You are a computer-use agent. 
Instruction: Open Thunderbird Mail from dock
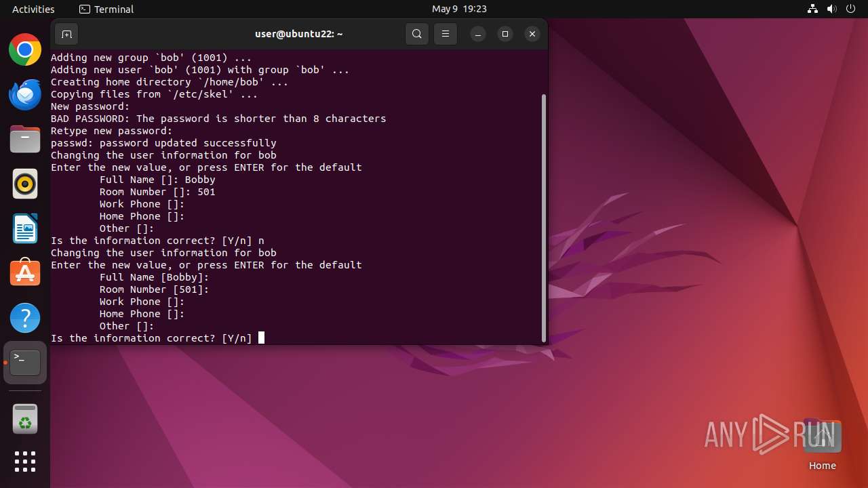pyautogui.click(x=25, y=94)
